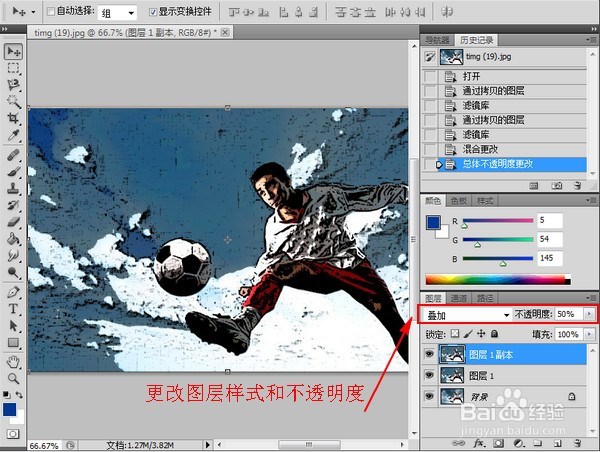This screenshot has width=600, height=452.
Task: Switch to the 历史记录 tab
Action: click(x=476, y=40)
